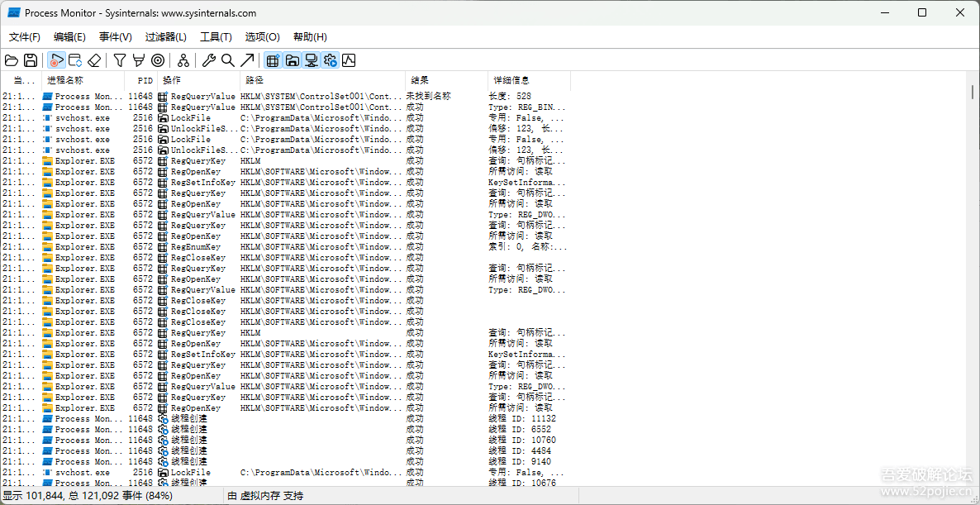Viewport: 980px width, 505px height.
Task: Select row with 线程 ID: 10760
Action: coord(285,440)
